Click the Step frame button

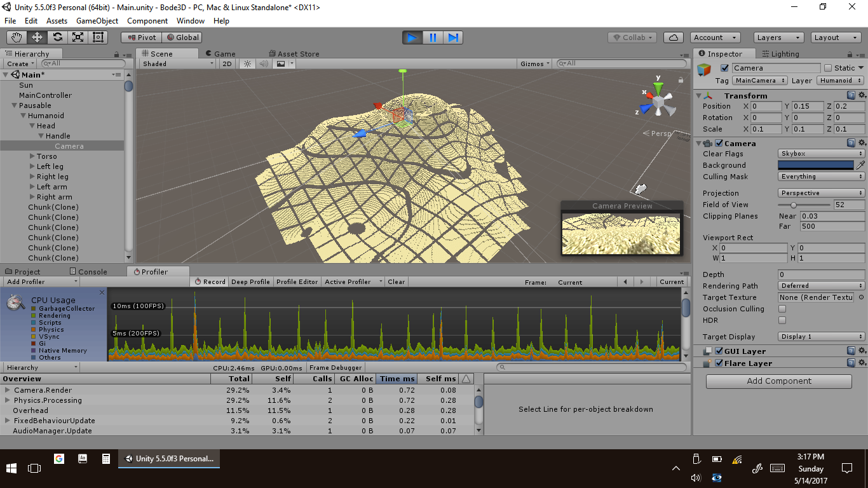pos(453,37)
